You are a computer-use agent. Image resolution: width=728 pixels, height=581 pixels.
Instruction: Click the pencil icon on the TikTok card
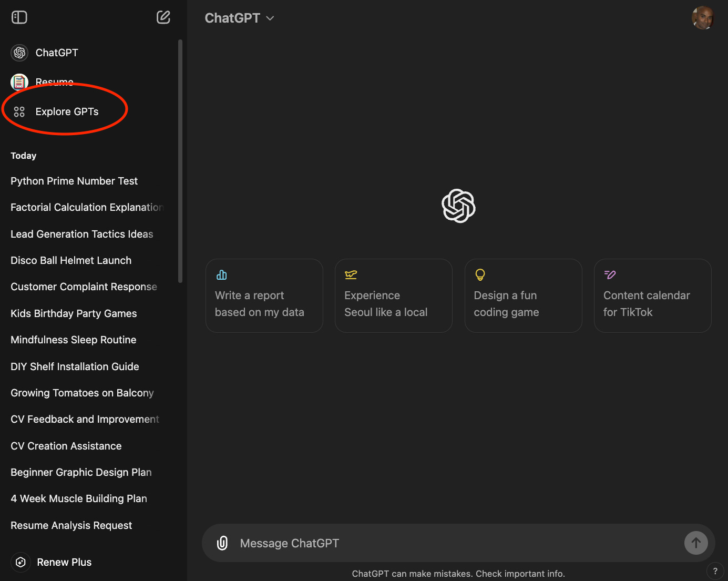610,274
